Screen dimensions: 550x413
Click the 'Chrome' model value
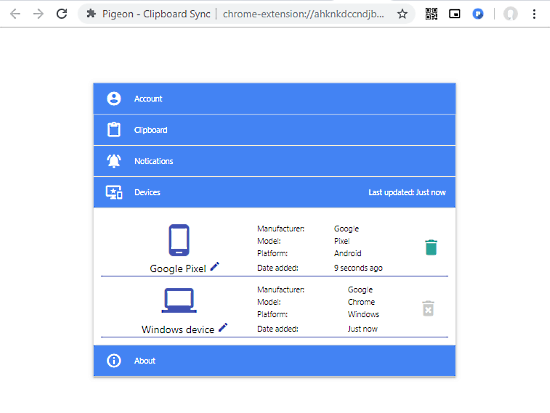click(x=361, y=302)
